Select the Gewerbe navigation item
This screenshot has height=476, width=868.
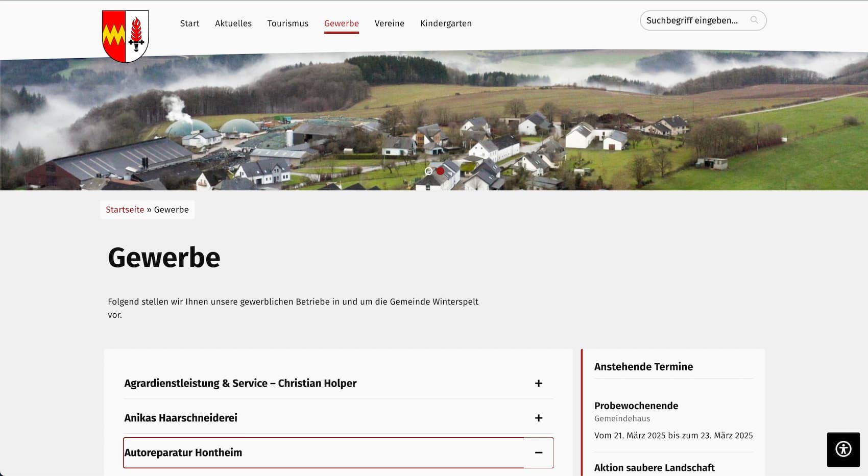coord(342,23)
